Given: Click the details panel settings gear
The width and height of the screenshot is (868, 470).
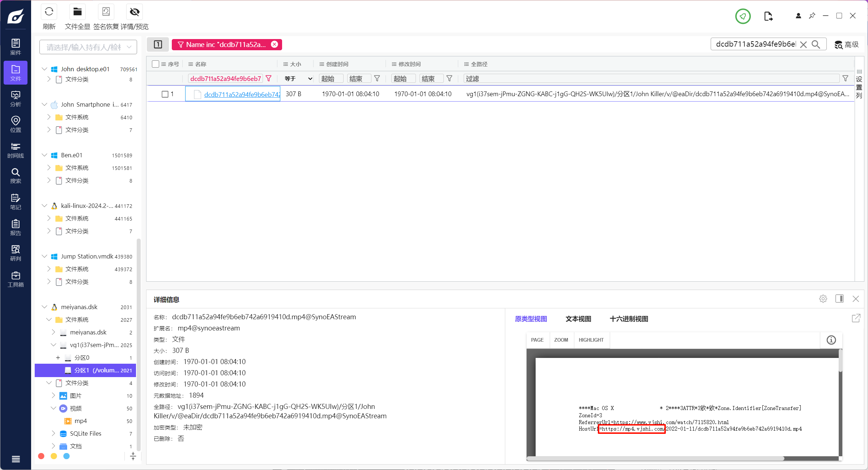Looking at the screenshot, I should (823, 299).
